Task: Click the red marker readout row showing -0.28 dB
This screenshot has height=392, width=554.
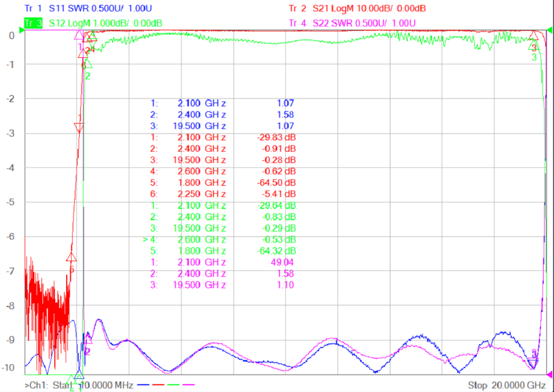Action: click(223, 160)
